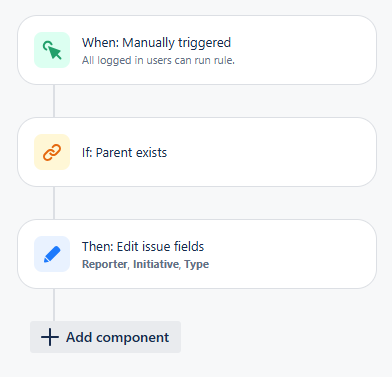
Task: Select the Manually triggered card's empty right side
Action: click(303, 50)
